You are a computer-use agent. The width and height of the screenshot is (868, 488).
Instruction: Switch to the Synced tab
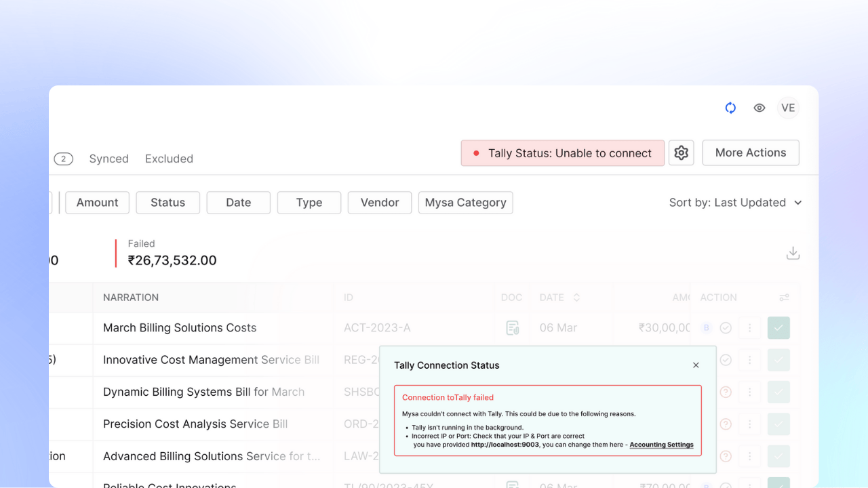click(x=108, y=159)
